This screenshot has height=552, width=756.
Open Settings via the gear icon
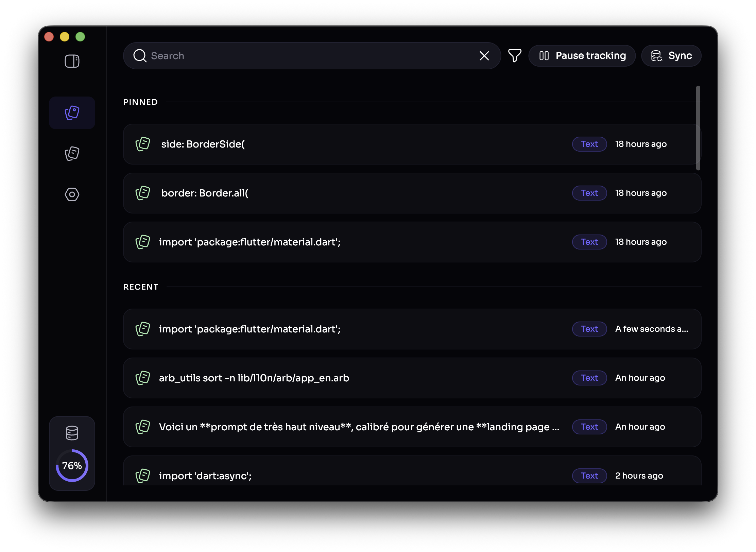coord(72,194)
